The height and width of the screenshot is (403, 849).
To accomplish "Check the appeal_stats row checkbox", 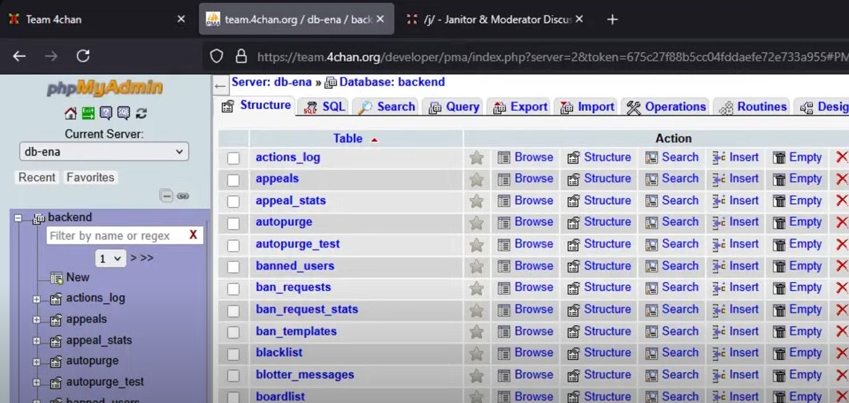I will coord(233,202).
